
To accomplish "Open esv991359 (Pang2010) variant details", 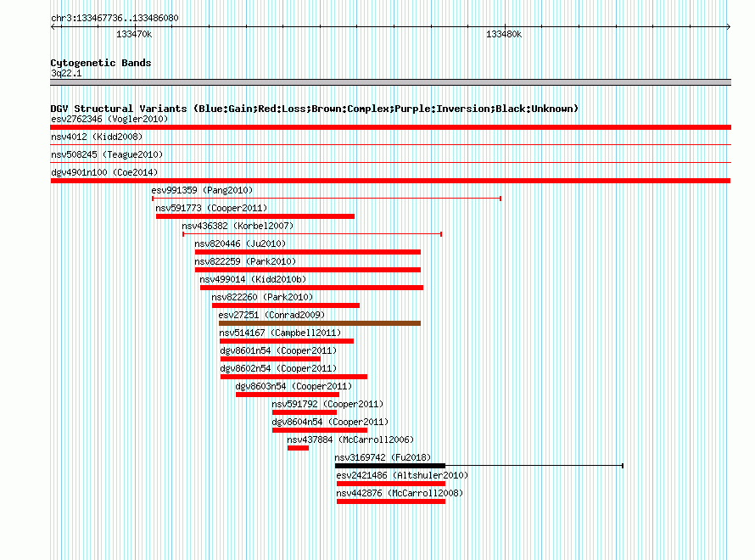I will point(202,190).
